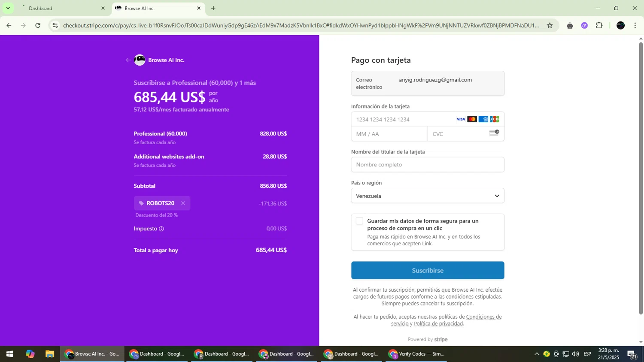Image resolution: width=644 pixels, height=362 pixels.
Task: Switch to the Dashboard browser tab
Action: tap(62, 8)
